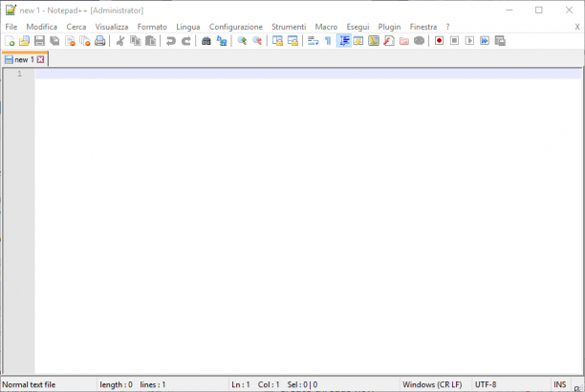Click line number 1 in the margin
Screen dimensions: 585x392
[x=19, y=74]
